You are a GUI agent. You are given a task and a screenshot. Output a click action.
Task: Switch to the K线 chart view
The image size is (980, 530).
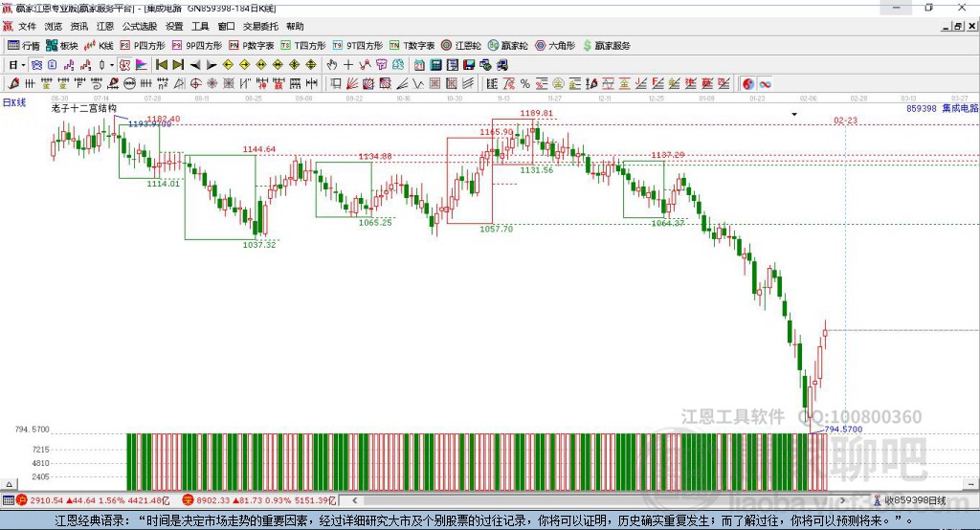[x=100, y=45]
